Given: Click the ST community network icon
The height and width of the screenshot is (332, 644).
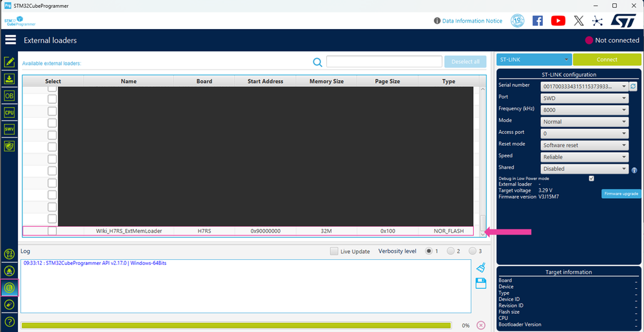Looking at the screenshot, I should coord(597,21).
